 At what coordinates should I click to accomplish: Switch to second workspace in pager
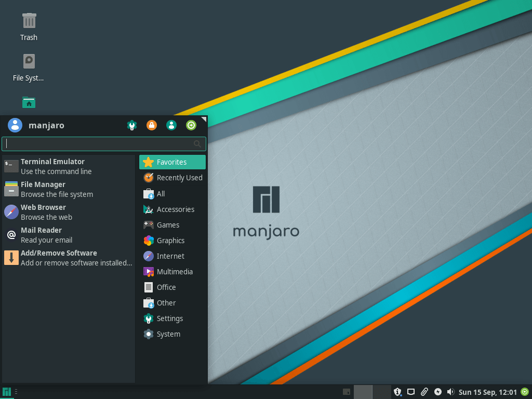click(382, 392)
